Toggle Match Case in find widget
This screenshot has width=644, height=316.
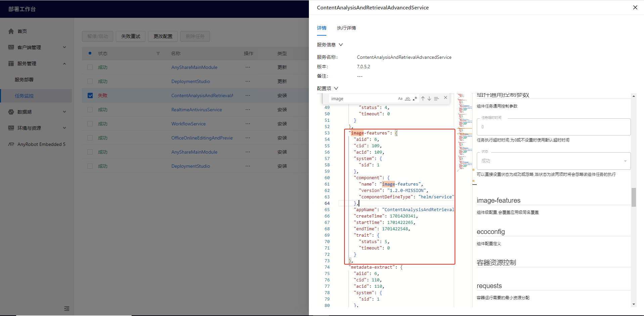[400, 98]
